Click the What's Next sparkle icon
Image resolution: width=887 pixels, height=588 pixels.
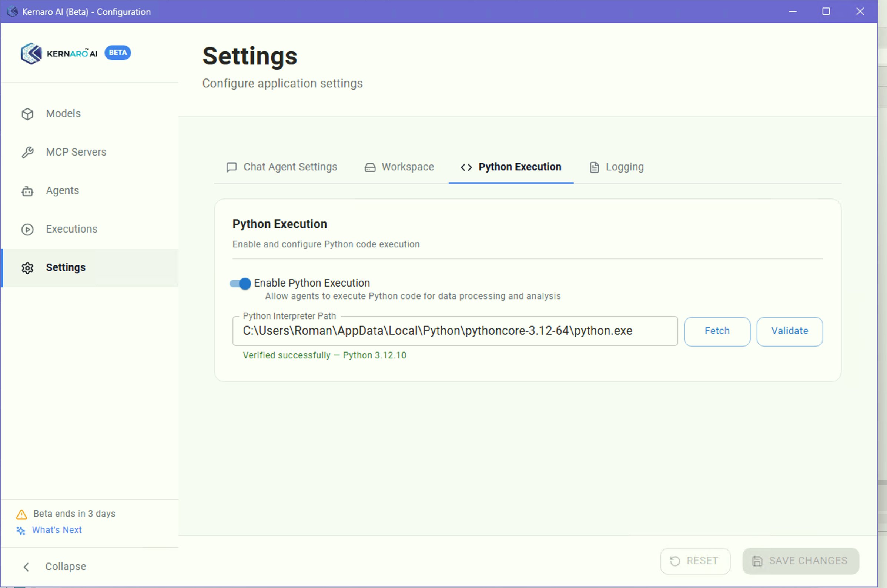point(21,530)
